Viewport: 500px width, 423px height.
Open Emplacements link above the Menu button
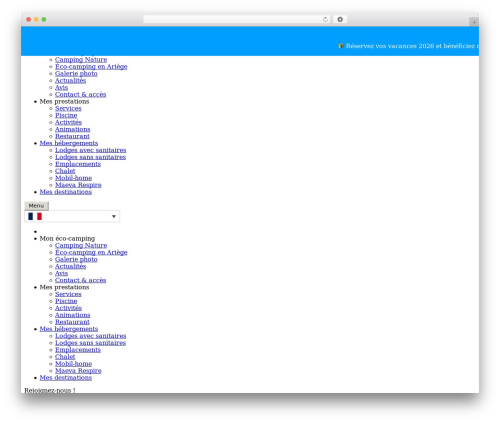78,164
